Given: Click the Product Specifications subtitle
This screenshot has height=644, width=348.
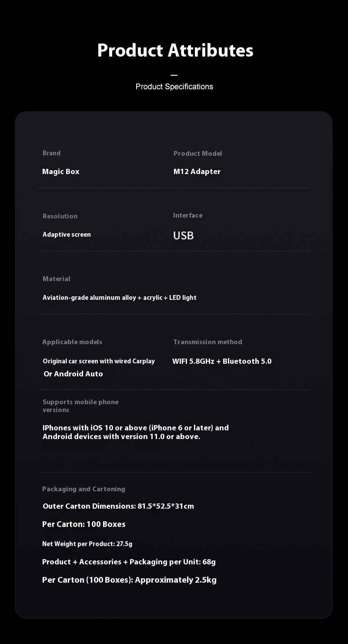Looking at the screenshot, I should pos(174,87).
